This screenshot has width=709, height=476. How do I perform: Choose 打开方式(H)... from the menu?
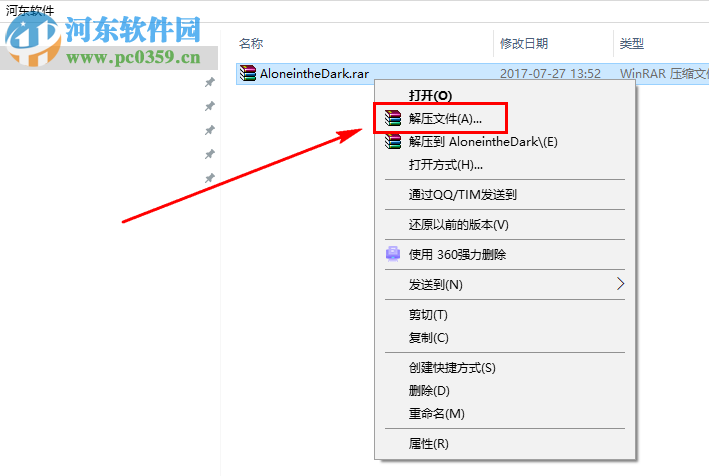[x=446, y=165]
